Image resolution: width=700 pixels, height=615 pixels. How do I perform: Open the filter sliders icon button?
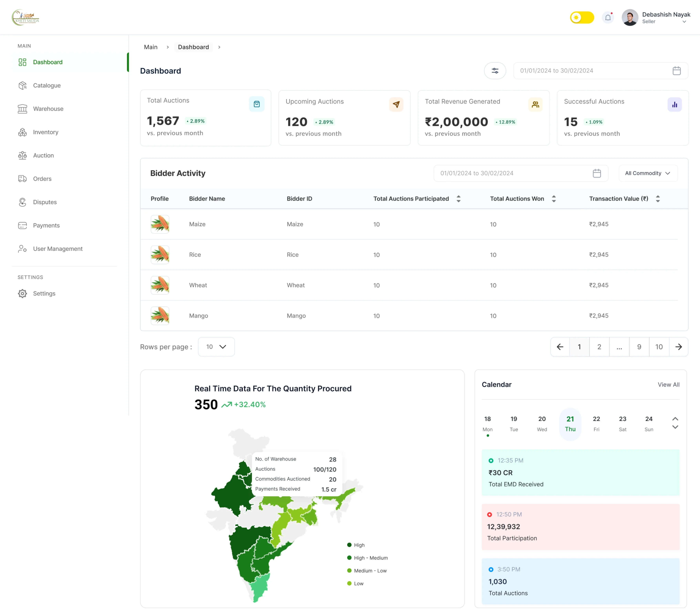coord(495,70)
